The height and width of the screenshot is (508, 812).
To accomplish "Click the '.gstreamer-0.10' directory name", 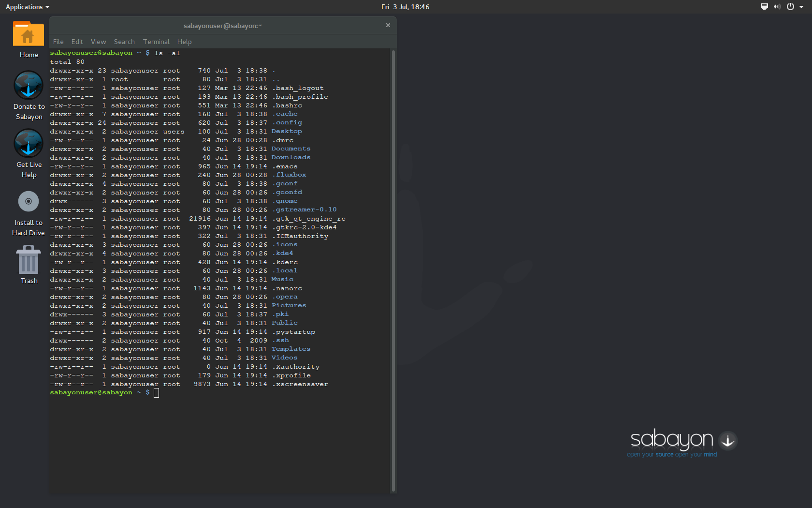I will pos(304,210).
